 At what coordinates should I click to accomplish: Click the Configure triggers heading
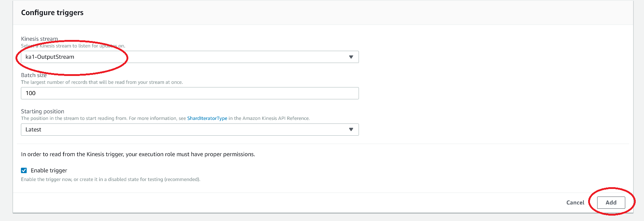click(52, 13)
